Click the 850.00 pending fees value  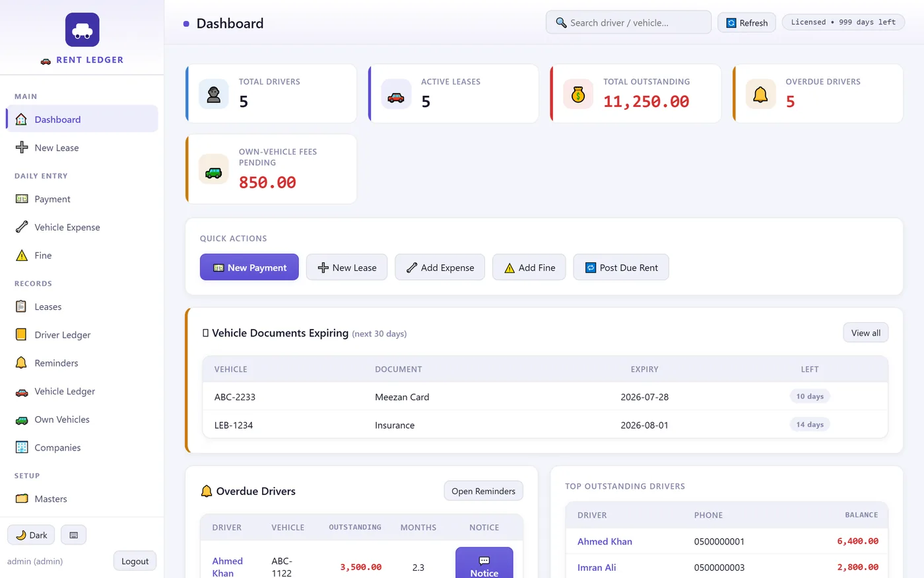(x=267, y=182)
